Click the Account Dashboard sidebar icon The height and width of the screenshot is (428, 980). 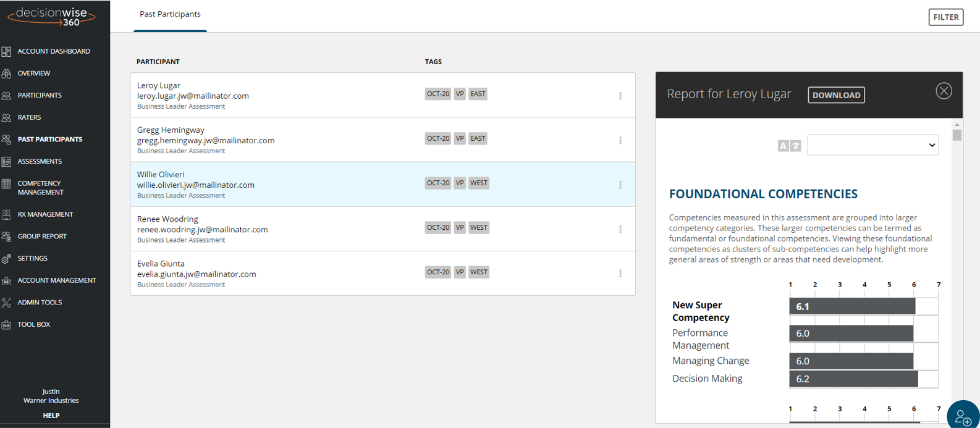[x=7, y=51]
